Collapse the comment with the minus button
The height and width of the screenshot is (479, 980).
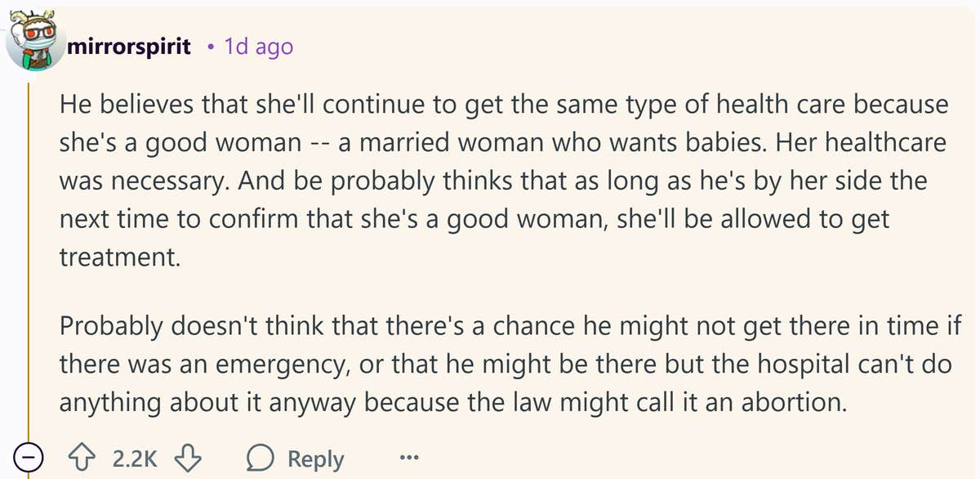coord(29,459)
